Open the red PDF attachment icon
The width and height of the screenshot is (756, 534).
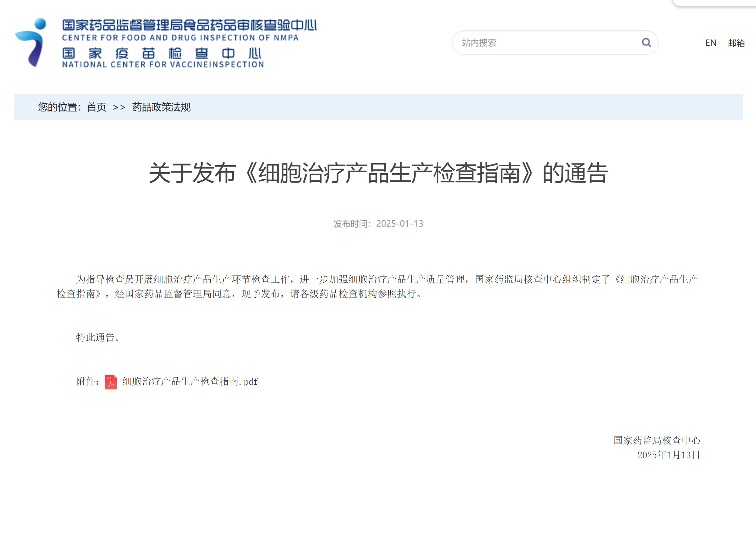coord(111,382)
